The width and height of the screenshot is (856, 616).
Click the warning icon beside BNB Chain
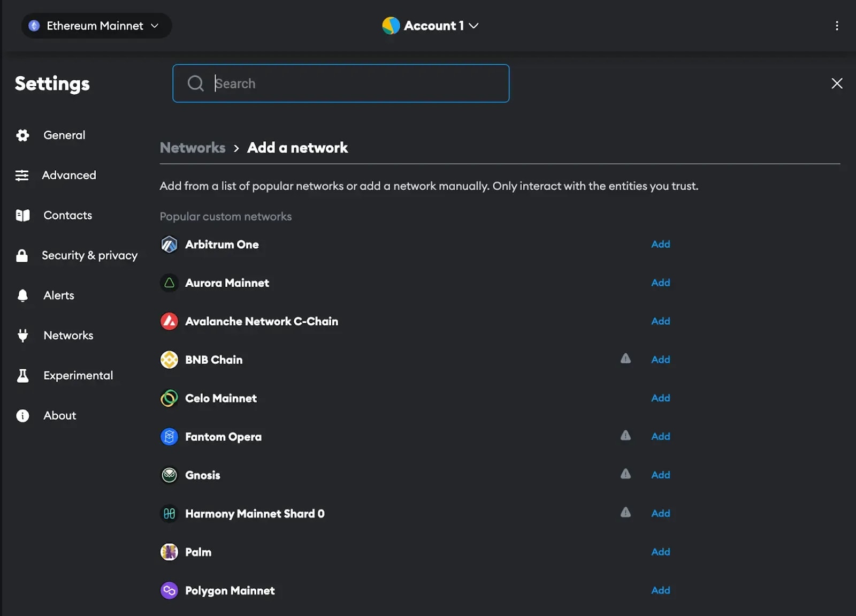click(x=625, y=359)
